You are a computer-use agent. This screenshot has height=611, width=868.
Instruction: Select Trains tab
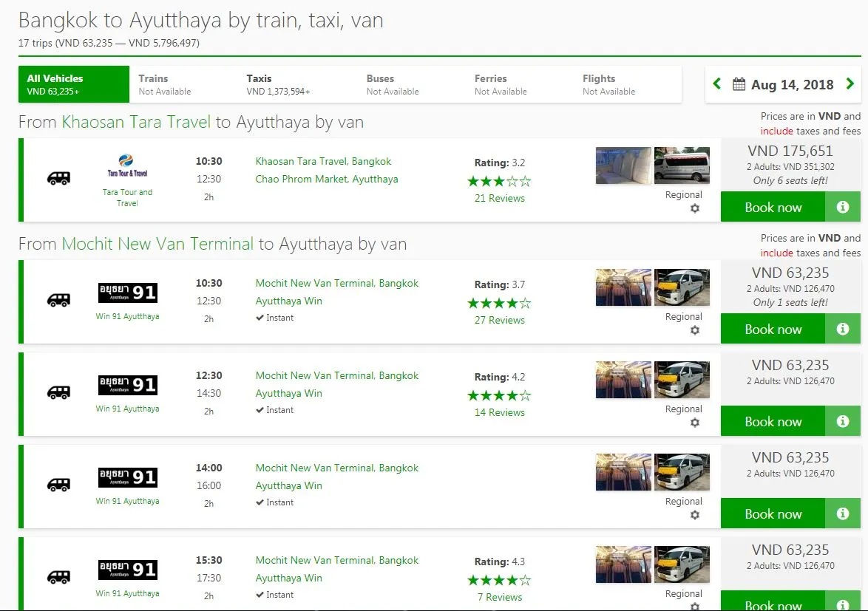(x=183, y=84)
